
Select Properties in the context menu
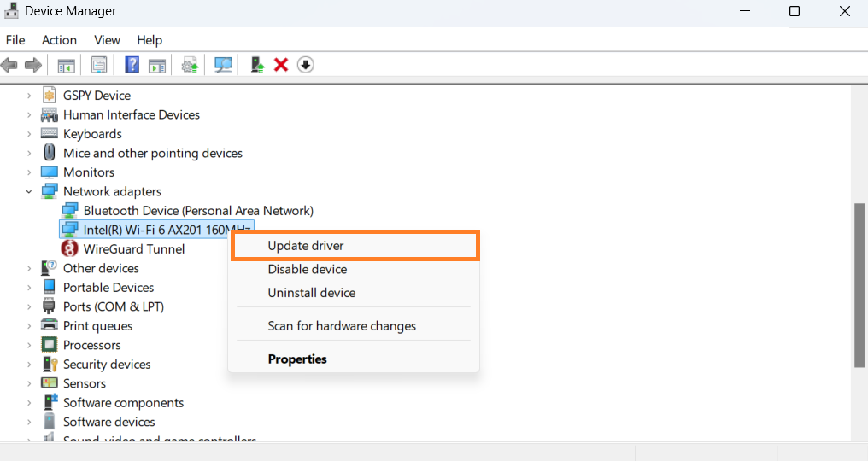pyautogui.click(x=355, y=359)
